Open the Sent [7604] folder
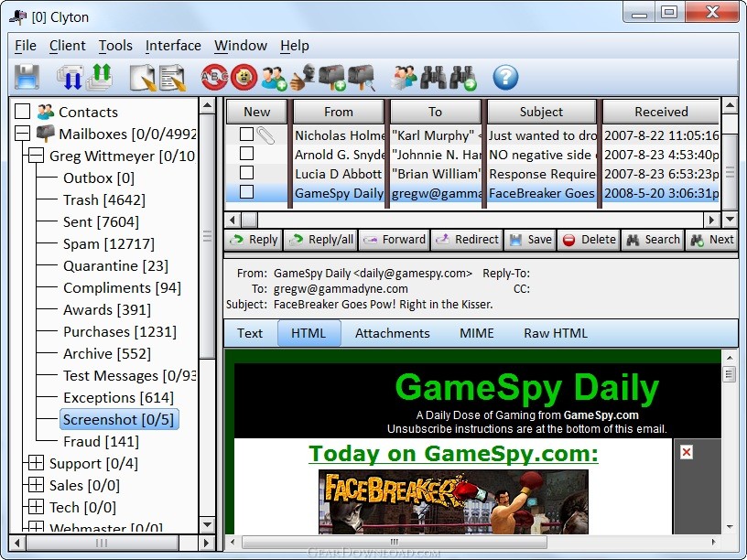This screenshot has height=560, width=747. 101,222
